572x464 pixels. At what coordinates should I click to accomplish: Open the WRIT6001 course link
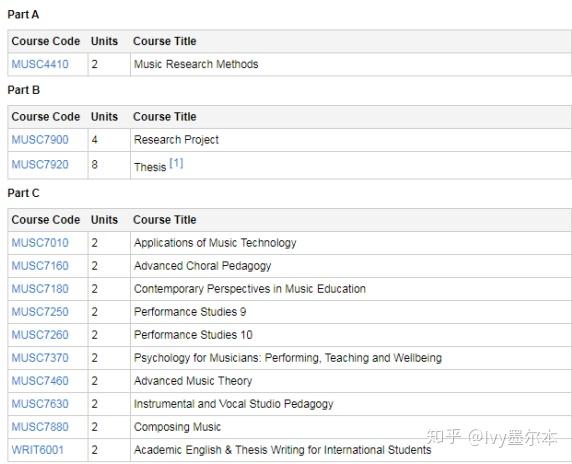(x=38, y=450)
